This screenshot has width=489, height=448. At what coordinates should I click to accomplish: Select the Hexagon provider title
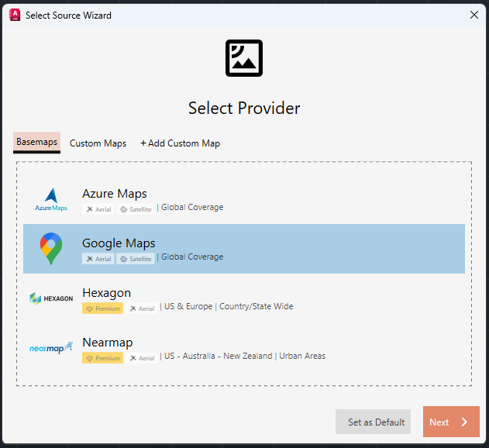coord(107,293)
